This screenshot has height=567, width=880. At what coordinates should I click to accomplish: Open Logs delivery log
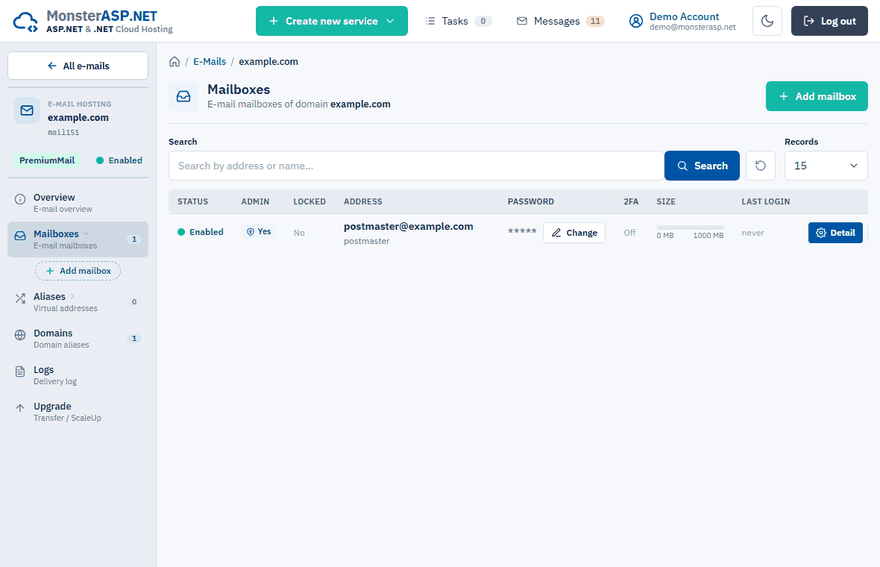pyautogui.click(x=78, y=375)
